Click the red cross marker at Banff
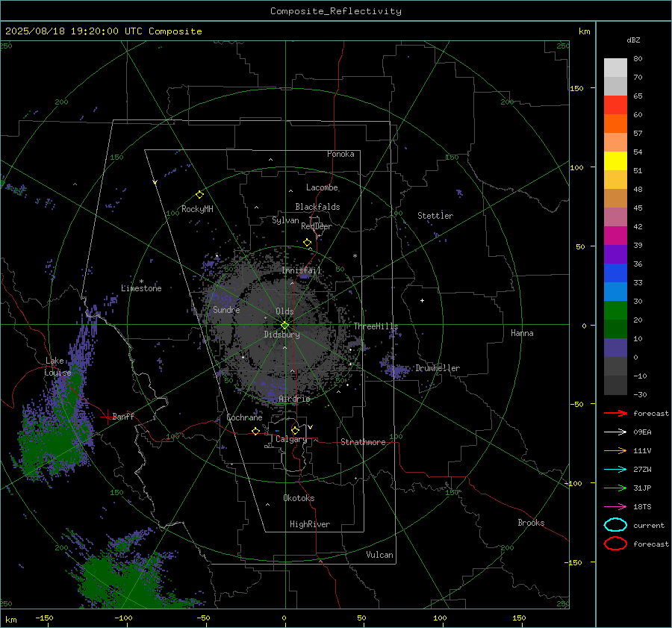This screenshot has width=672, height=628. pos(106,417)
